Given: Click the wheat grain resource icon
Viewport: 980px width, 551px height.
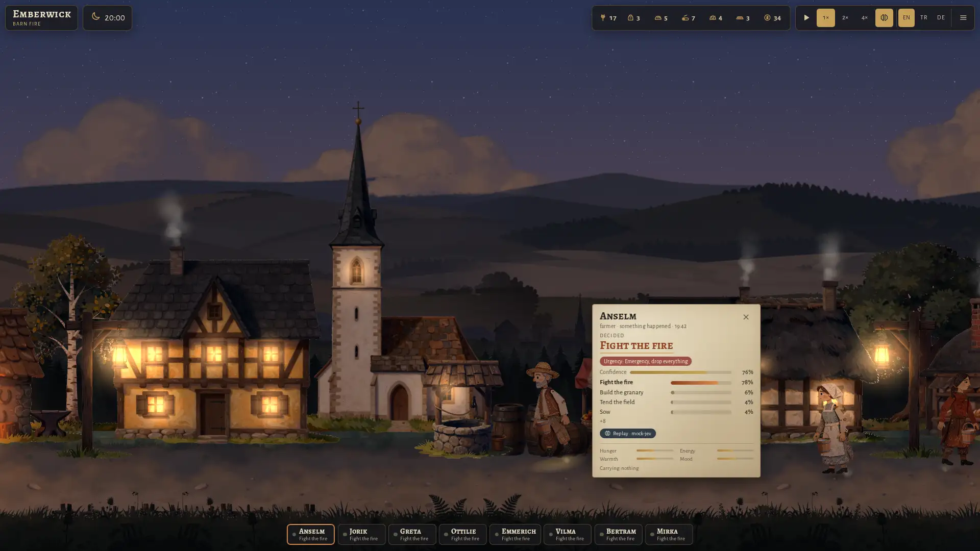Looking at the screenshot, I should [603, 18].
